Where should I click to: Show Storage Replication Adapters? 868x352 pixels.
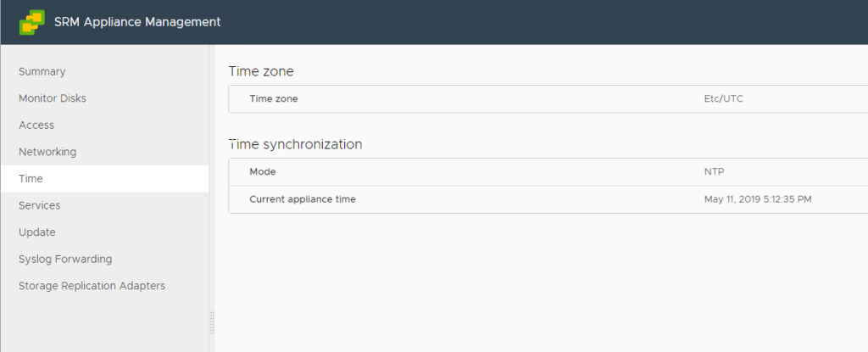point(92,286)
